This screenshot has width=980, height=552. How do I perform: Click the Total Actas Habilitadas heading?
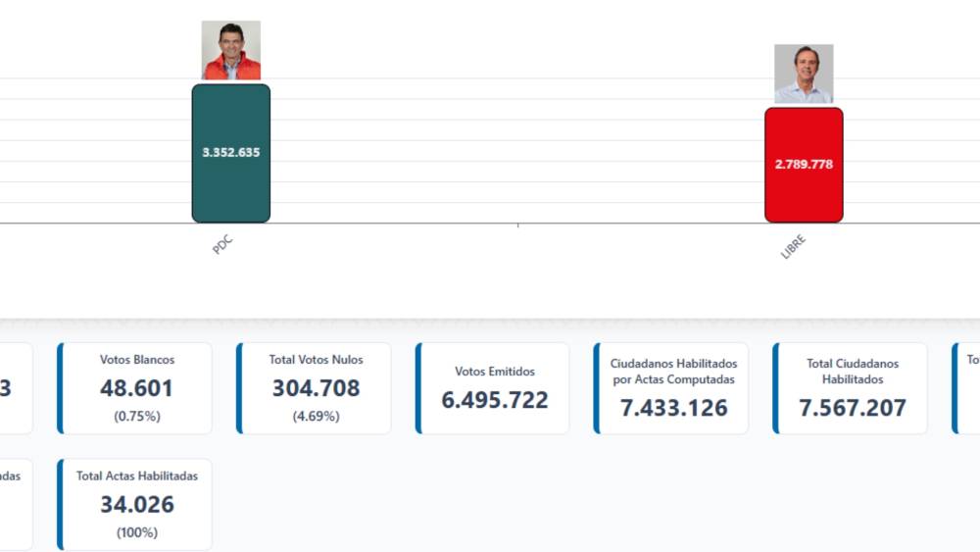137,476
